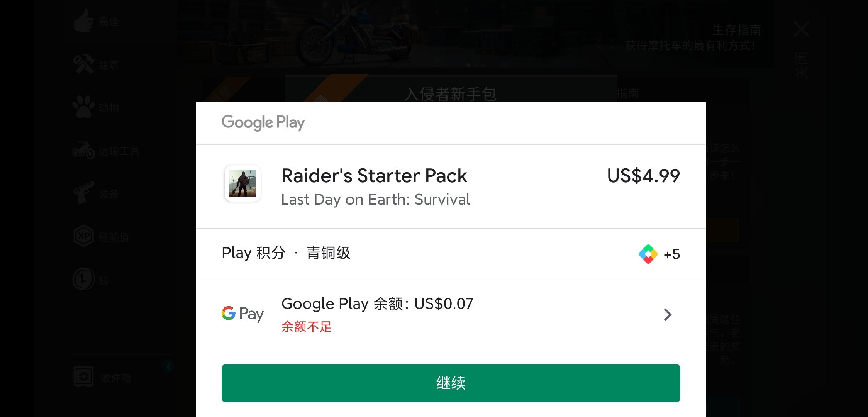Tap the 生存指南 motorcycle banner
Viewport: 868px width, 417px height.
476,34
